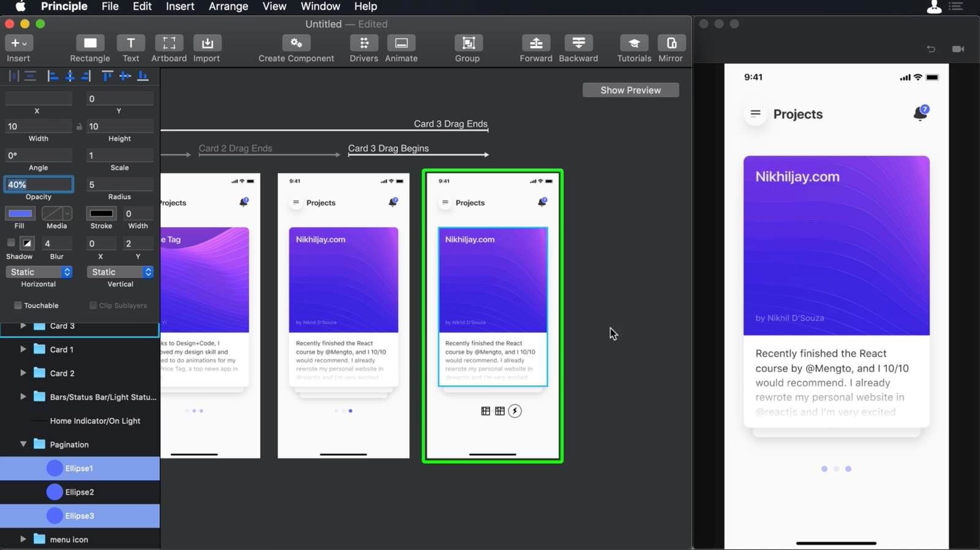This screenshot has width=980, height=550.
Task: Click the Opacity input field
Action: (39, 184)
